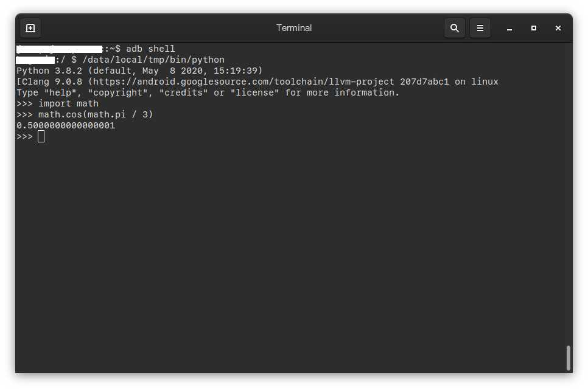Click the 'import math' line
The image size is (588, 390).
coord(68,103)
